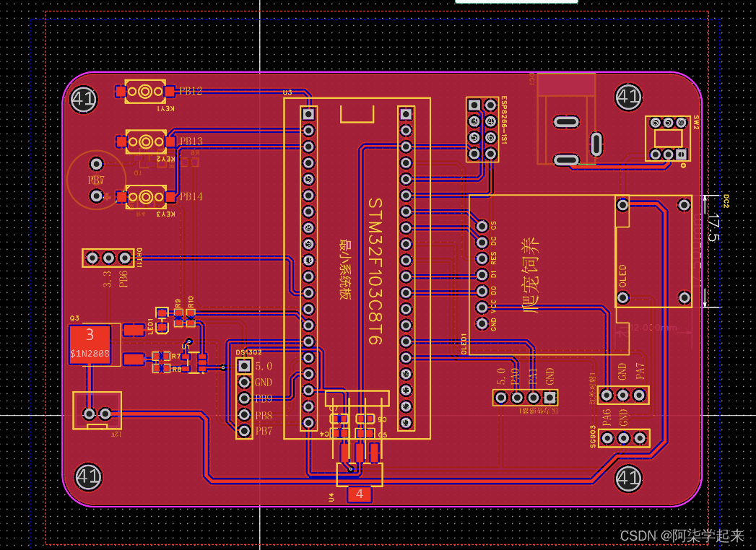This screenshot has width=756, height=550.
Task: Select the DC2 designator at the board edge
Action: [726, 201]
